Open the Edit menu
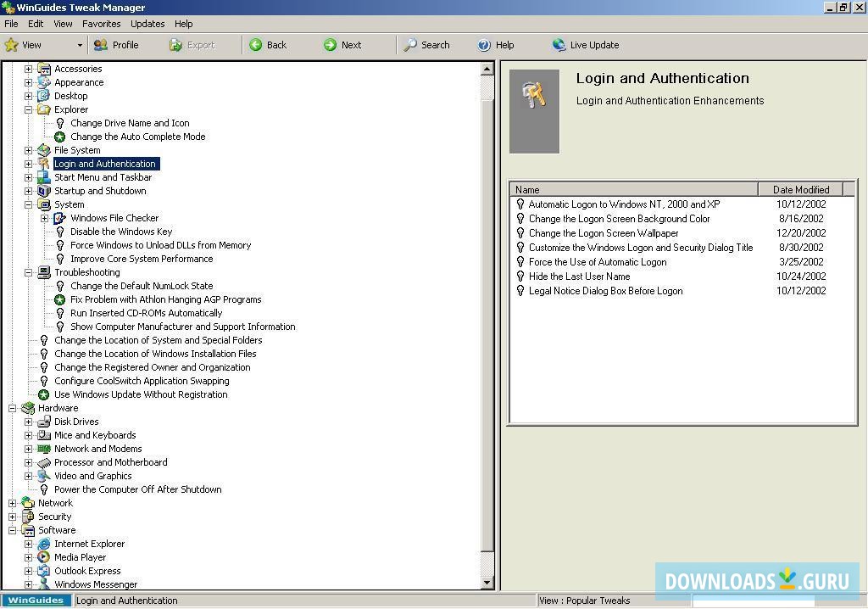Viewport: 868px width, 609px height. point(36,24)
